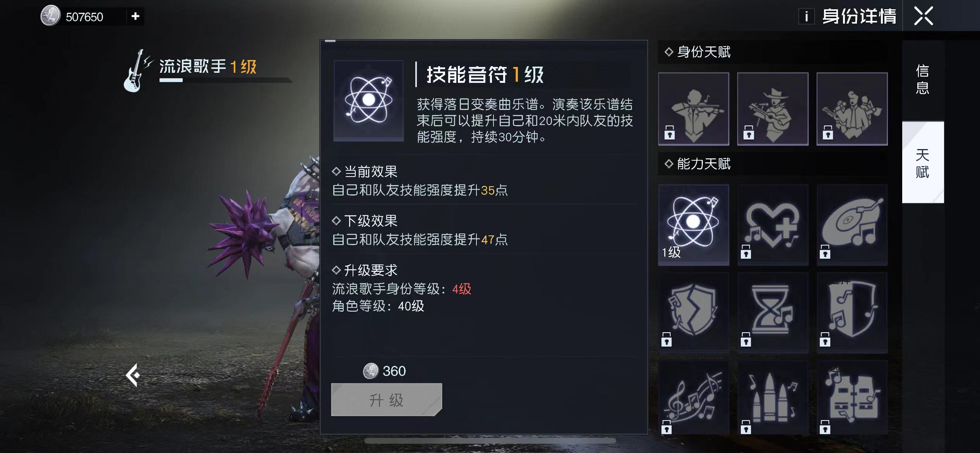Open the locked guitarist identity talent
This screenshot has width=980, height=453.
coord(773,109)
